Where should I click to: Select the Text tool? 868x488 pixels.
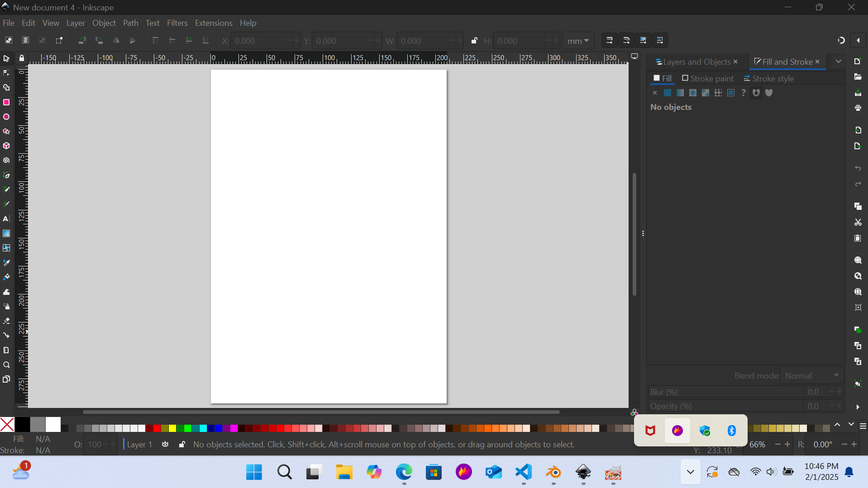tap(6, 219)
